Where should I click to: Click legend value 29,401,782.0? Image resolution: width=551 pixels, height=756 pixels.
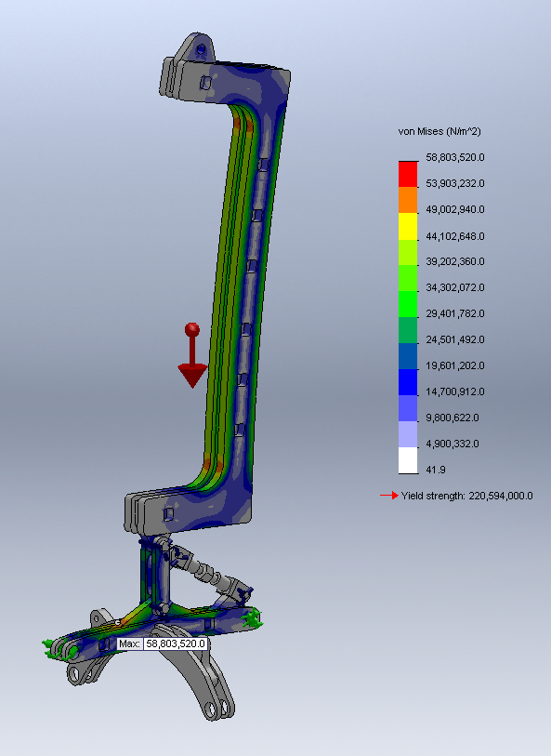coord(455,313)
